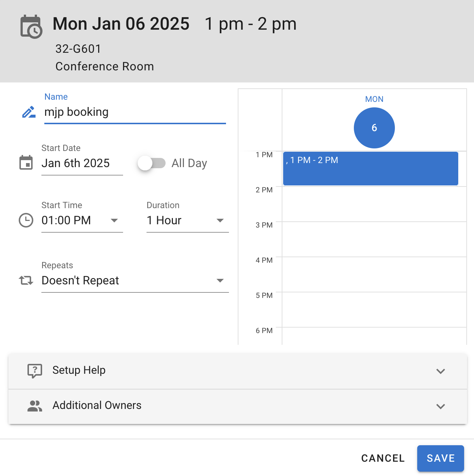The width and height of the screenshot is (474, 476).
Task: Toggle the All Day switch
Action: point(152,163)
